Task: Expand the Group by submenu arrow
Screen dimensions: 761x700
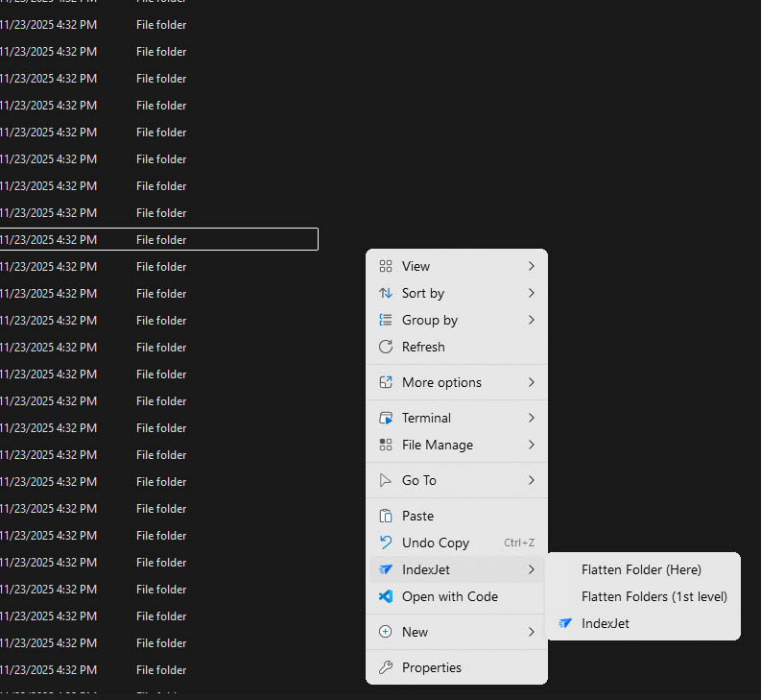Action: [532, 320]
